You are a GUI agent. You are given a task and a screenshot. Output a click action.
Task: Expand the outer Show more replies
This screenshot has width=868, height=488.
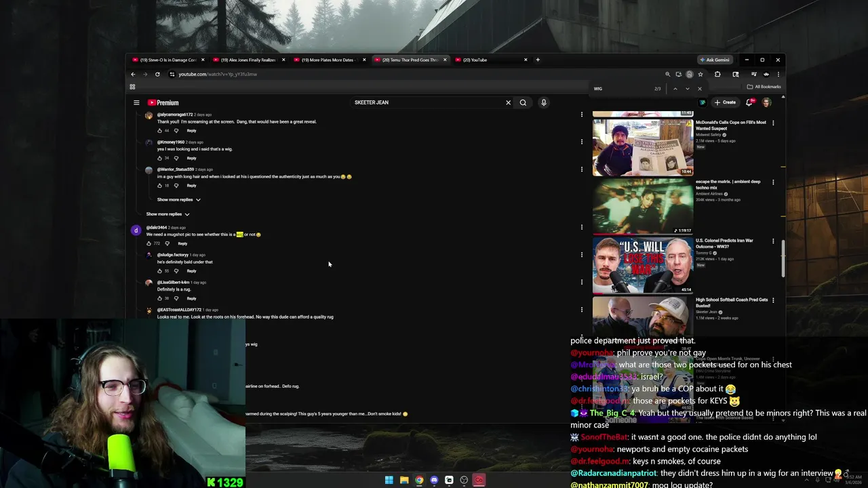pos(168,214)
